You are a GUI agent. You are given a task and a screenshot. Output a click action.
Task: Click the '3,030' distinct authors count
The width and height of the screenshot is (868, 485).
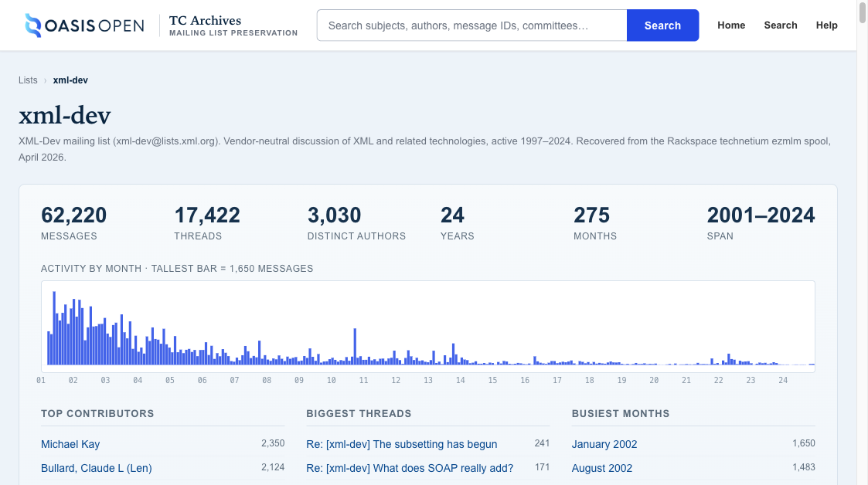pyautogui.click(x=335, y=215)
